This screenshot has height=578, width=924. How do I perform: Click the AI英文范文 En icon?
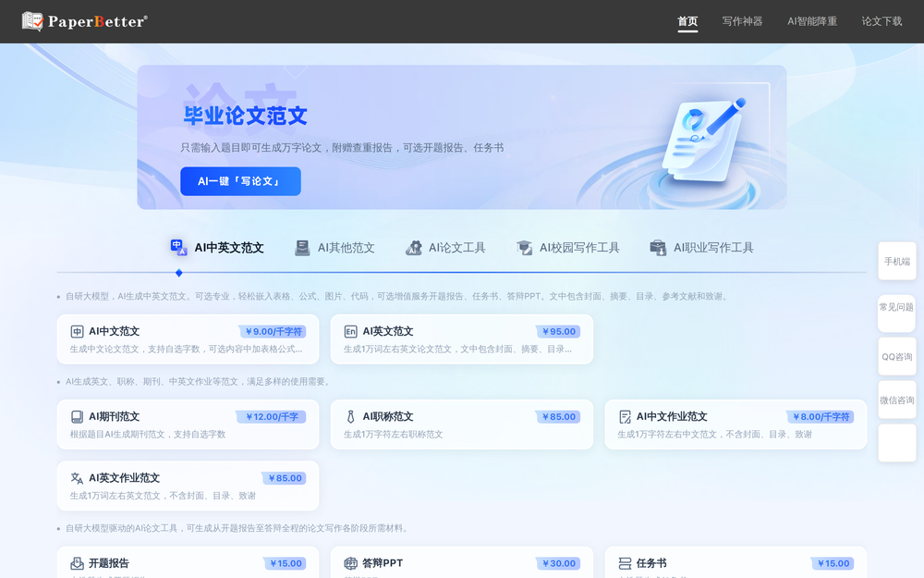[350, 331]
